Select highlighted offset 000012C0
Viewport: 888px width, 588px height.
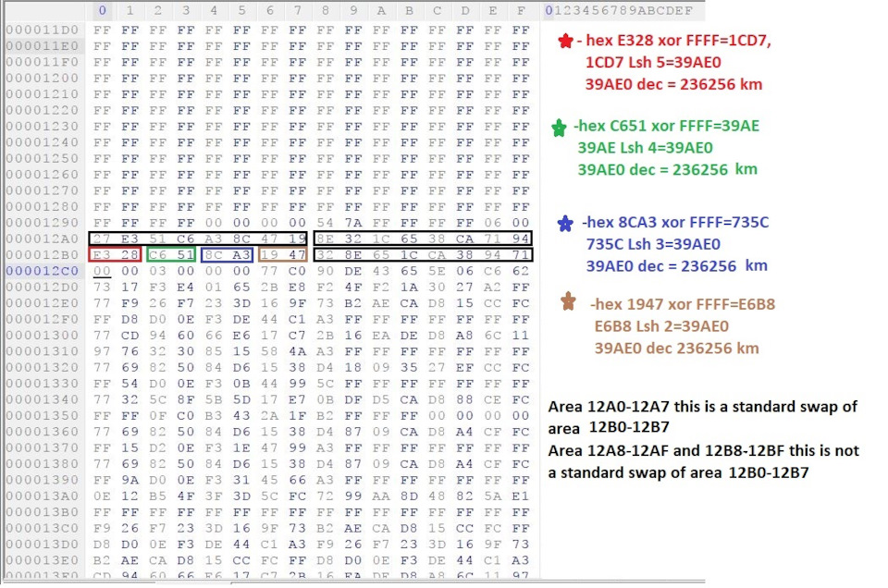43,271
